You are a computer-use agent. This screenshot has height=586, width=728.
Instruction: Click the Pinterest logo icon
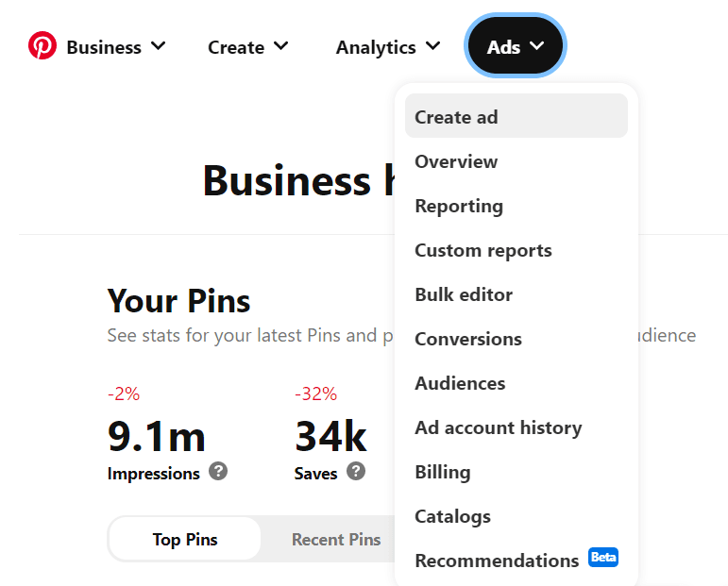42,45
